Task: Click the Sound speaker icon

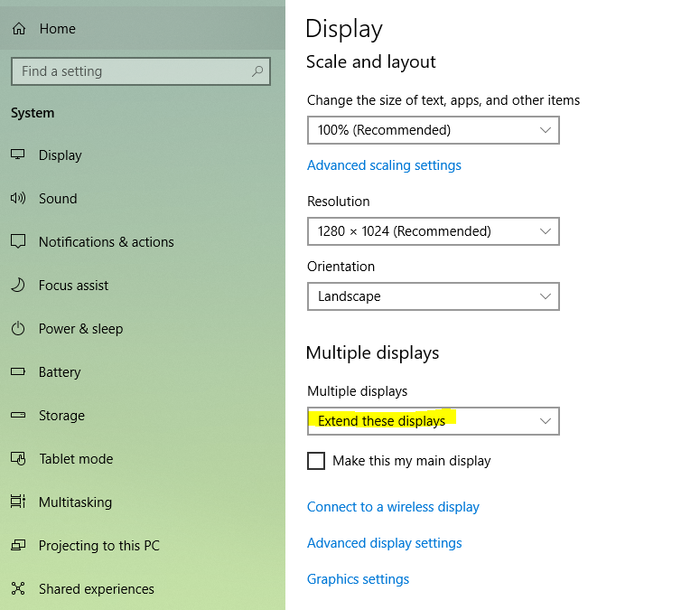Action: (x=18, y=199)
